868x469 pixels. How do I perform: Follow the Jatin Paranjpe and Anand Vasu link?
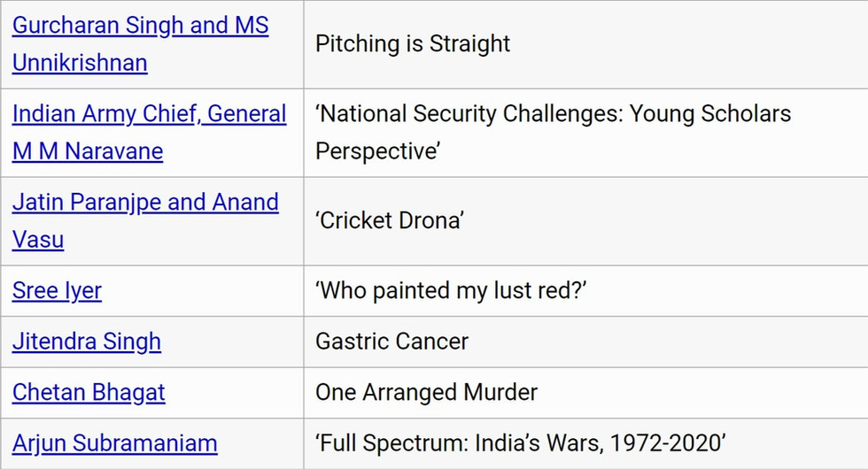(145, 203)
